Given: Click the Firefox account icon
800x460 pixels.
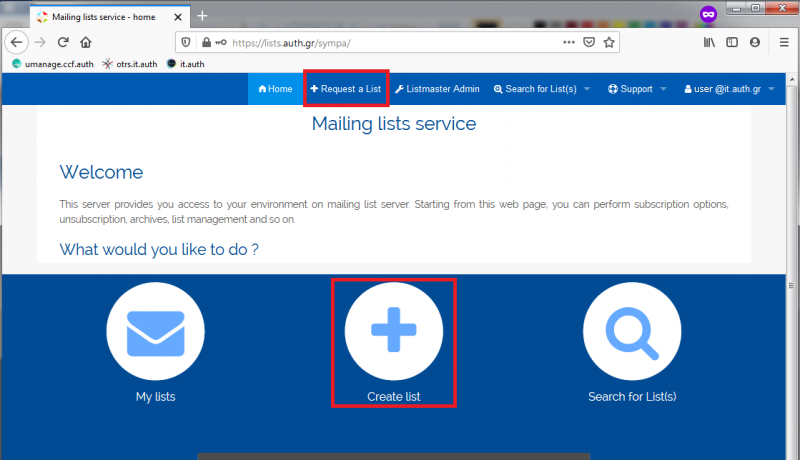Looking at the screenshot, I should (x=754, y=42).
